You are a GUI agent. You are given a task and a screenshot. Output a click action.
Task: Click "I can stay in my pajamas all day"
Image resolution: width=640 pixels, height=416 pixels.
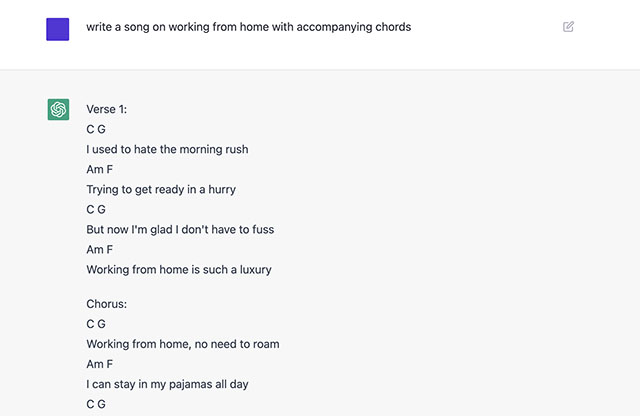coord(173,384)
